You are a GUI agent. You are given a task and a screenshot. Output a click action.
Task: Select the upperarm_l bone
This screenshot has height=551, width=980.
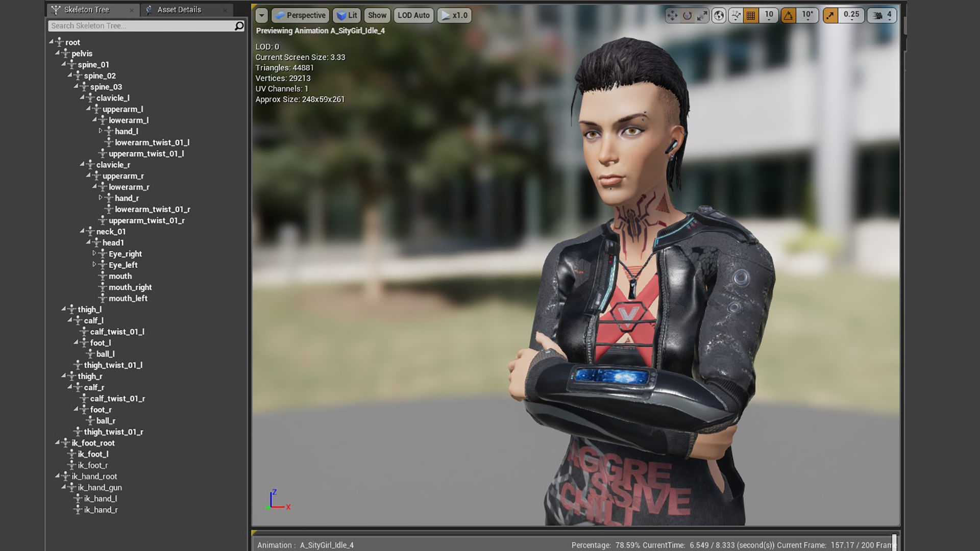click(x=122, y=109)
